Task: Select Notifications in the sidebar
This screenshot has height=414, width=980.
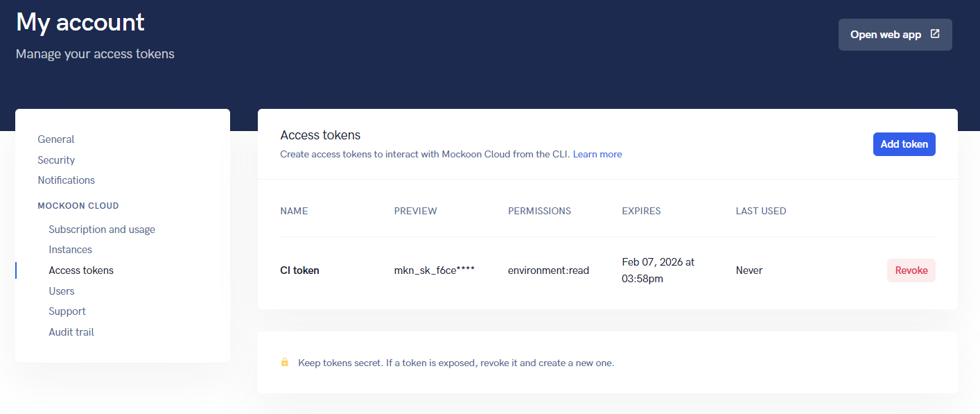Action: pos(67,180)
